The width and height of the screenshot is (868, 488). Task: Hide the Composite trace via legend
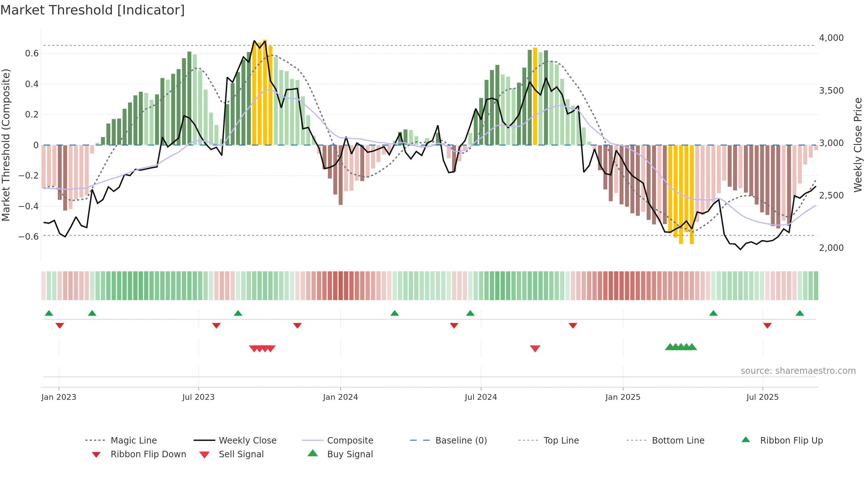point(337,440)
